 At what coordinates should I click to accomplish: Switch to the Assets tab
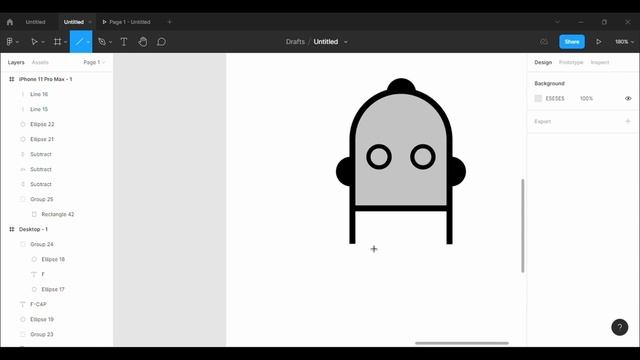40,62
